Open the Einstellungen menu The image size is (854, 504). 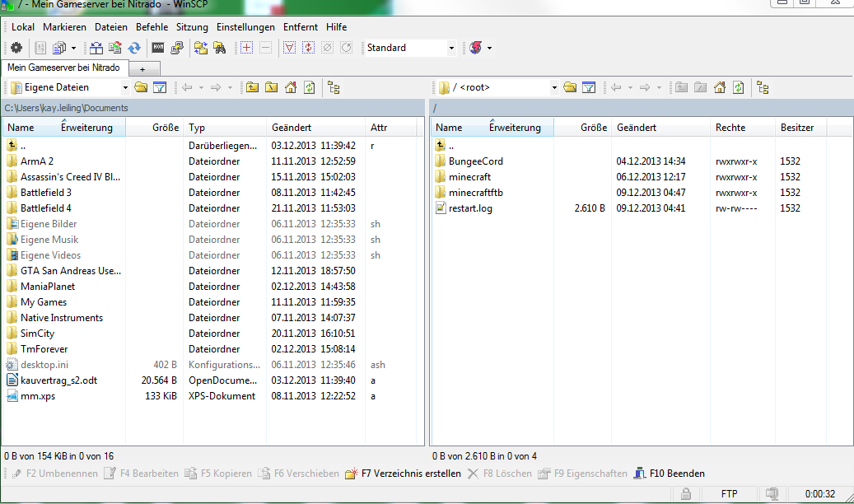pyautogui.click(x=245, y=26)
